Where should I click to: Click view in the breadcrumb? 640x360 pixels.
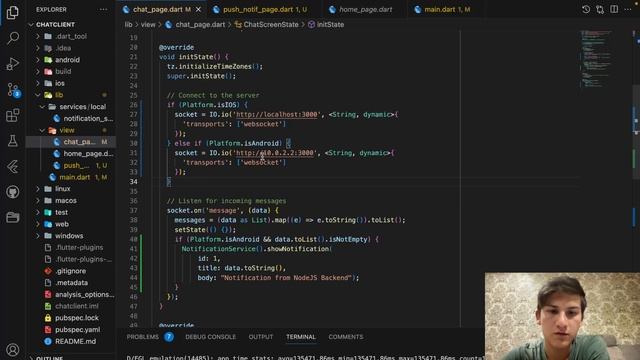click(x=148, y=24)
